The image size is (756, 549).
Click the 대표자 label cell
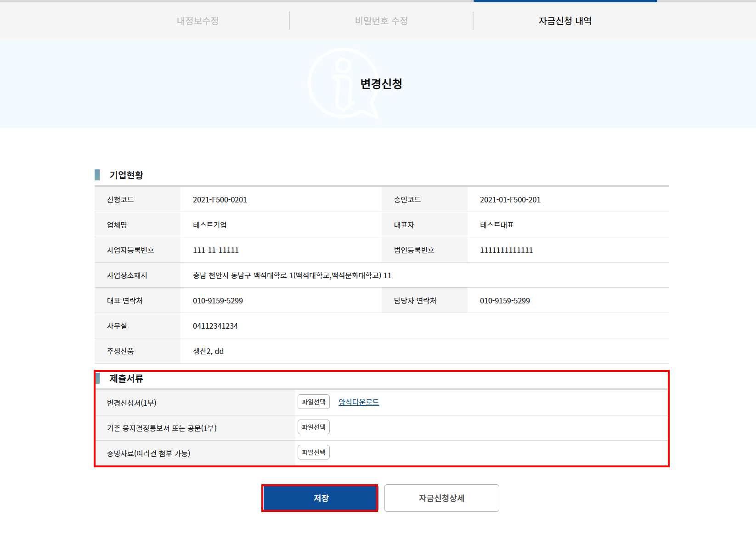pyautogui.click(x=424, y=225)
